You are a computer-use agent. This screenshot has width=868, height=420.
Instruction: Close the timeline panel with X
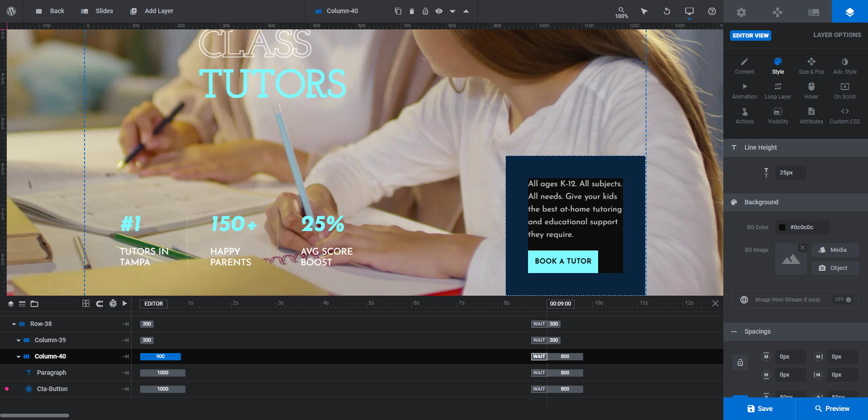coord(715,303)
